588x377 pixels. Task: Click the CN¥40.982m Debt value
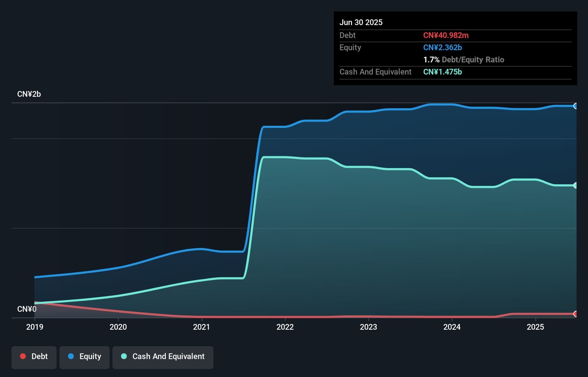coord(446,35)
